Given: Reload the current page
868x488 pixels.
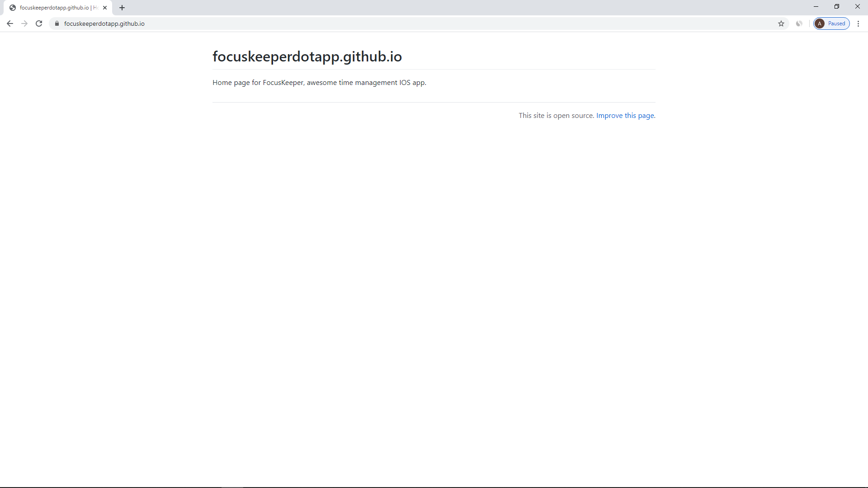Looking at the screenshot, I should 39,23.
